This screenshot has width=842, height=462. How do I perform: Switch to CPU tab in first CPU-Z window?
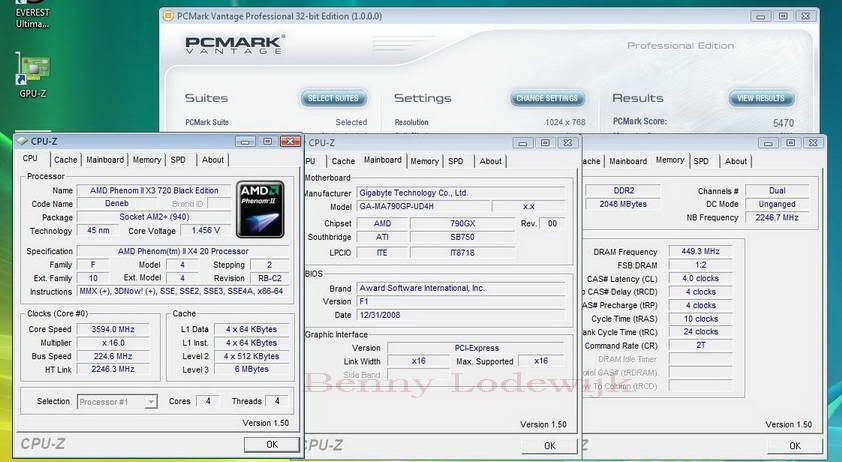coord(30,158)
